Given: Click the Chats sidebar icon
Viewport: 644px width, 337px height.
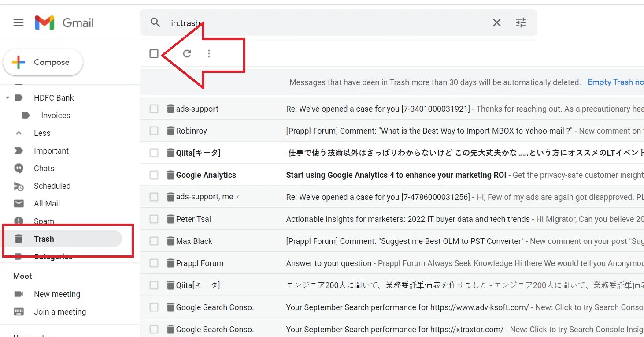Looking at the screenshot, I should coord(19,168).
